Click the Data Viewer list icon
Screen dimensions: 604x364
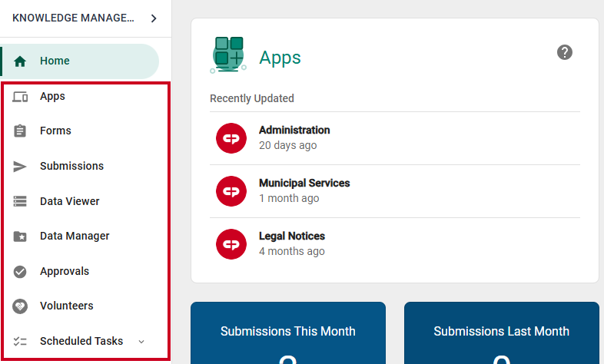(20, 201)
